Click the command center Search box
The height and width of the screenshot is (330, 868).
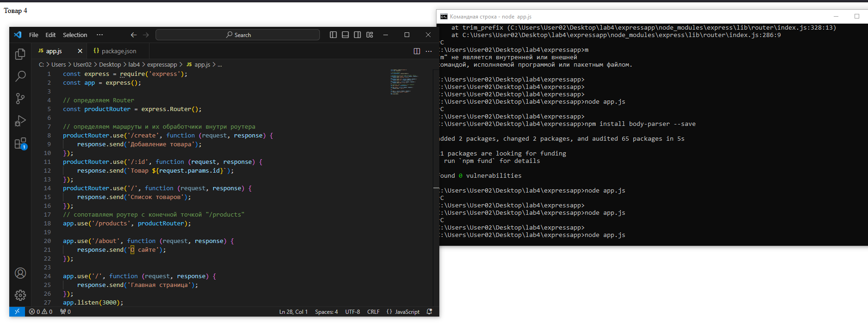(x=237, y=35)
